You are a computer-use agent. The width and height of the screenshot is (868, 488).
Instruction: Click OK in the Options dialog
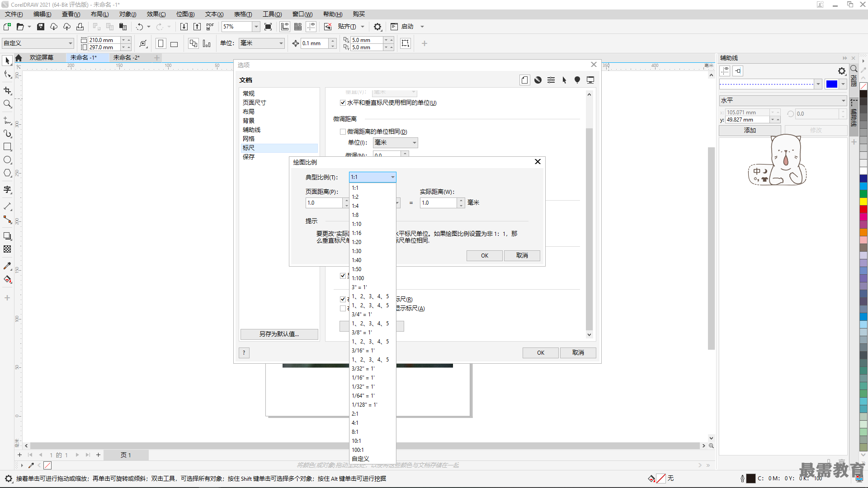[541, 353]
